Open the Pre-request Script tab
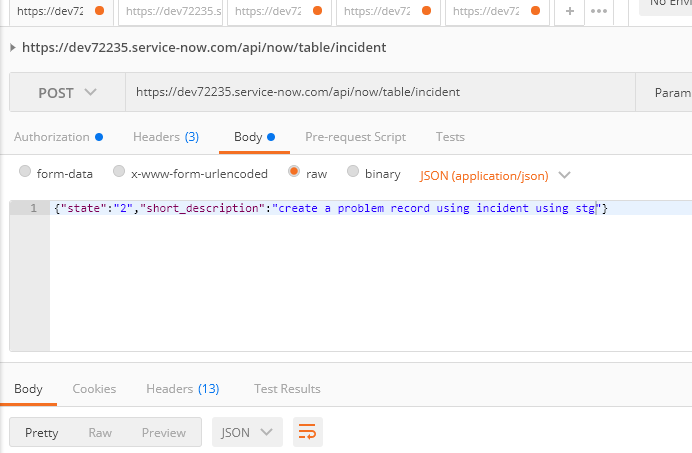The image size is (692, 453). point(355,137)
